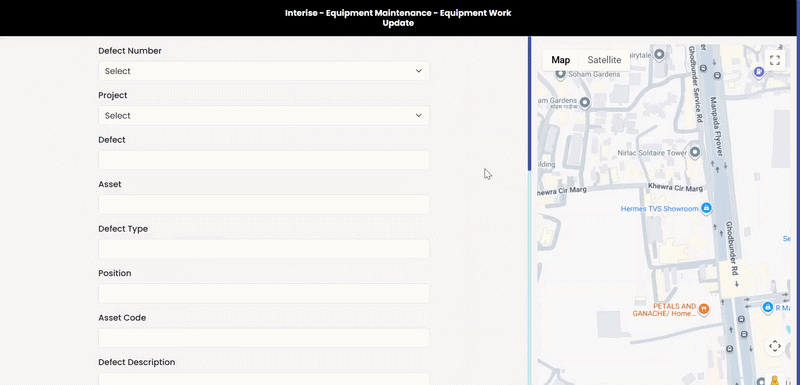Click the purple gas station map icon
The width and height of the screenshot is (800, 385).
click(x=759, y=72)
